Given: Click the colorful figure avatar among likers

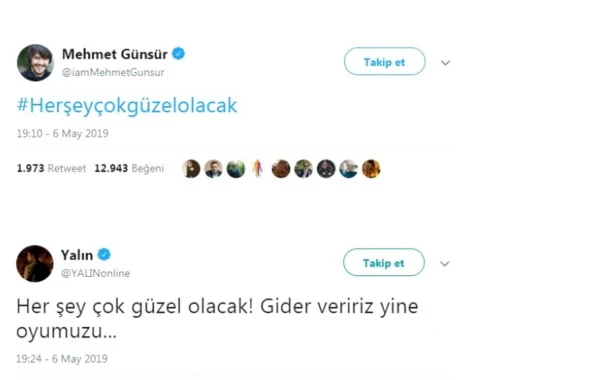Looking at the screenshot, I should 258,169.
